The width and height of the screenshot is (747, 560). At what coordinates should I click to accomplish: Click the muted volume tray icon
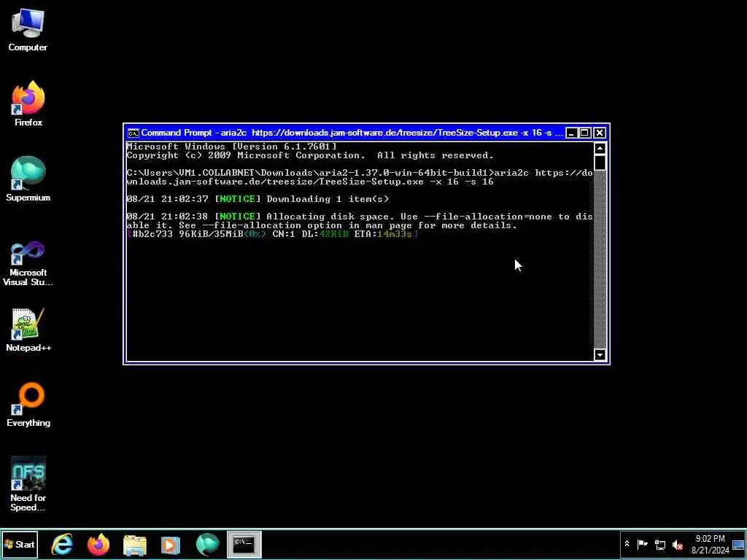(678, 544)
